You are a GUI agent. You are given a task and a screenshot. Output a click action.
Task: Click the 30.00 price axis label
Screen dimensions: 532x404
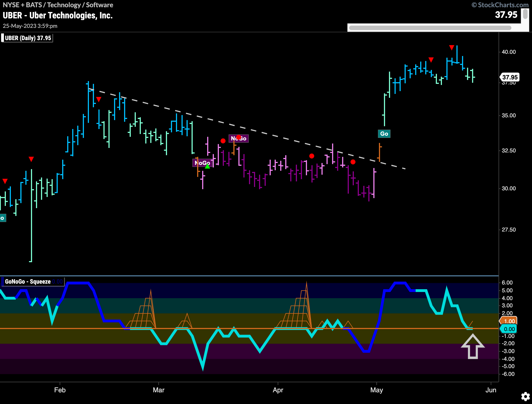[x=509, y=188]
